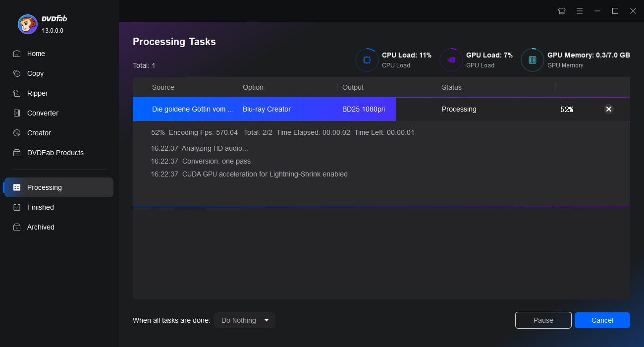644x347 pixels.
Task: Select the Ripper module
Action: (x=38, y=93)
